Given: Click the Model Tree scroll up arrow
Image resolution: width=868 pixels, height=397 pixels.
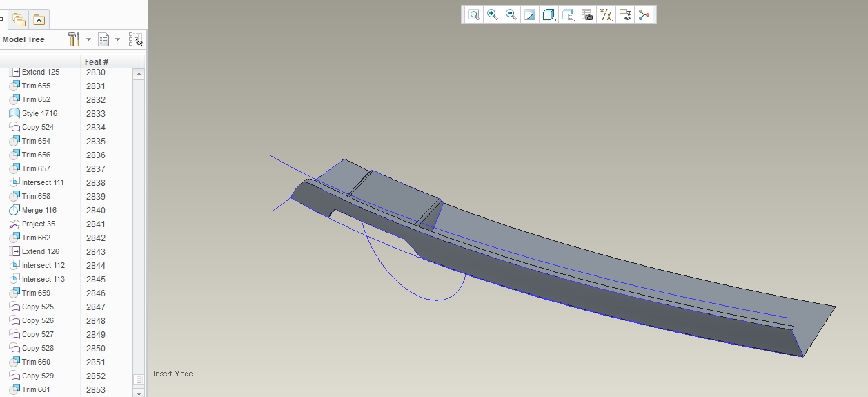Looking at the screenshot, I should [x=139, y=74].
